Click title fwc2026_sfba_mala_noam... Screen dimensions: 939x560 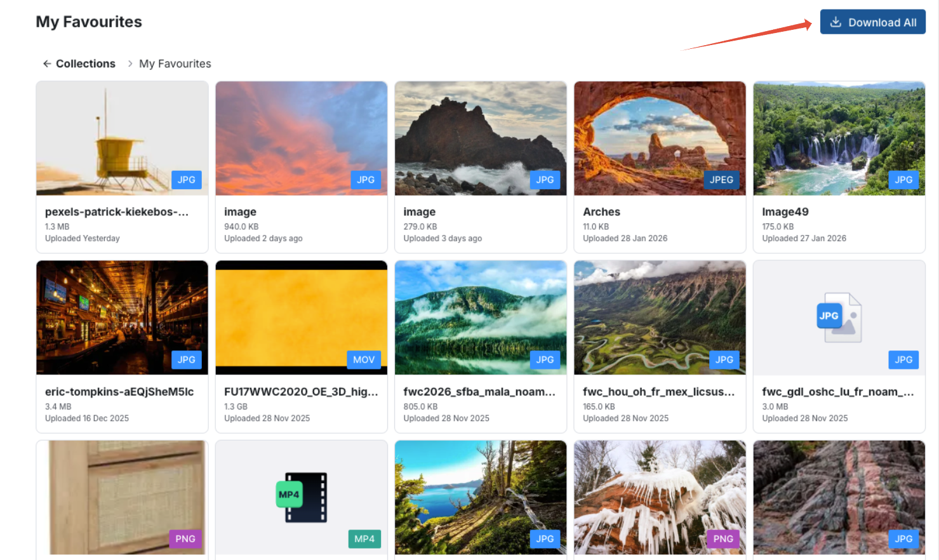[x=479, y=392]
